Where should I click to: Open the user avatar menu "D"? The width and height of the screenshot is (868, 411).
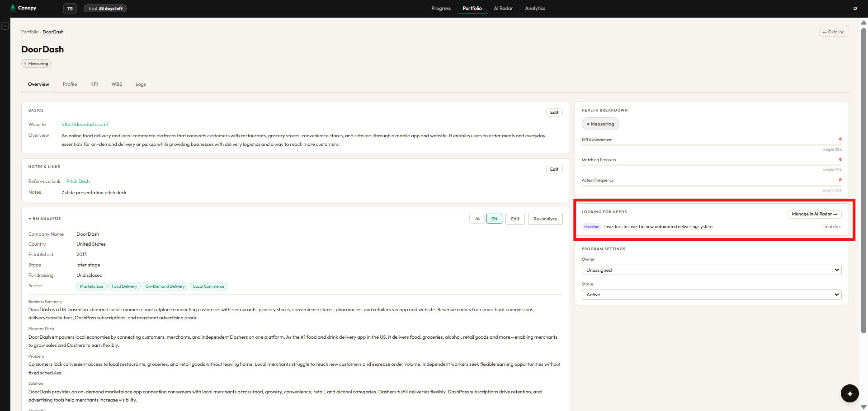[x=855, y=9]
